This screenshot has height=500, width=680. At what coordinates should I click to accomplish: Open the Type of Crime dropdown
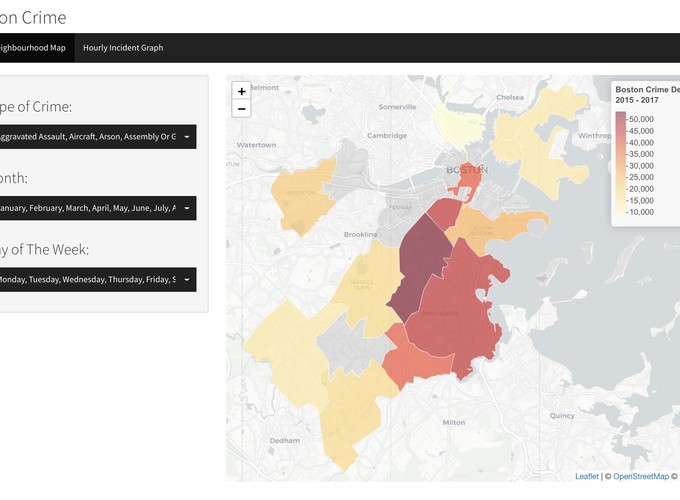pos(98,137)
